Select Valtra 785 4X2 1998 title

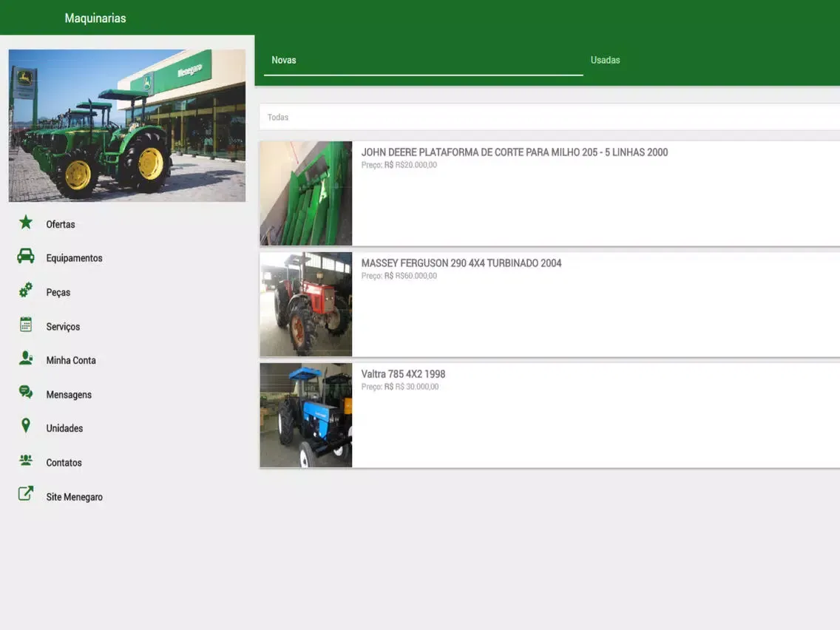click(403, 374)
